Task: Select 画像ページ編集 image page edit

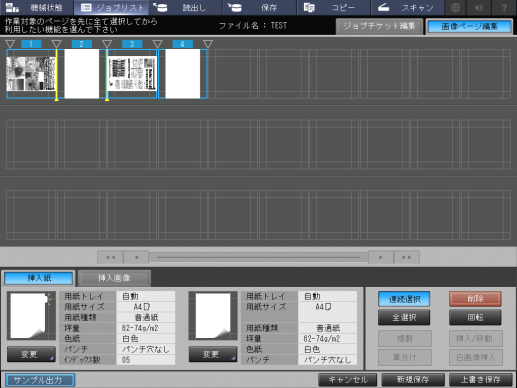Action: coord(469,26)
